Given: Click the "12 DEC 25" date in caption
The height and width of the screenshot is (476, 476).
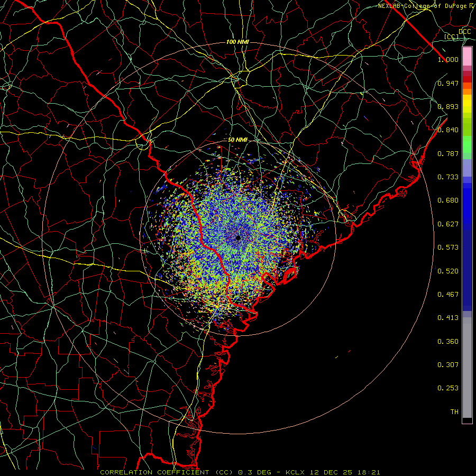Looking at the screenshot, I should [331, 472].
